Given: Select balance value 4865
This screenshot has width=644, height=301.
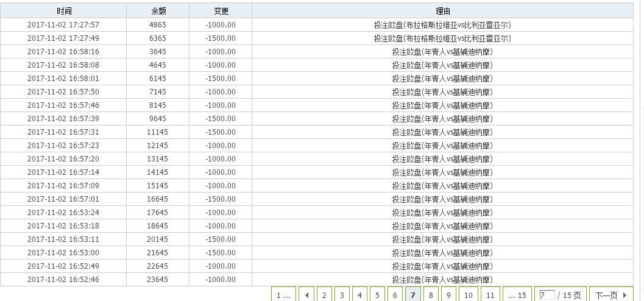Looking at the screenshot, I should (158, 24).
